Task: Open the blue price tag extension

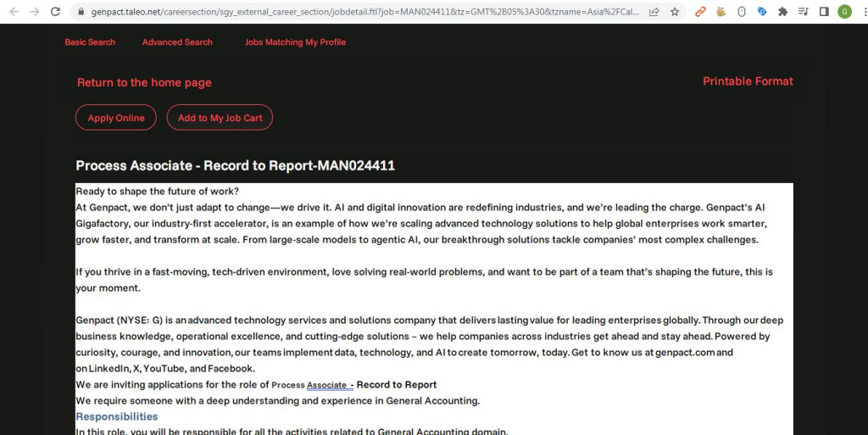Action: click(x=762, y=12)
